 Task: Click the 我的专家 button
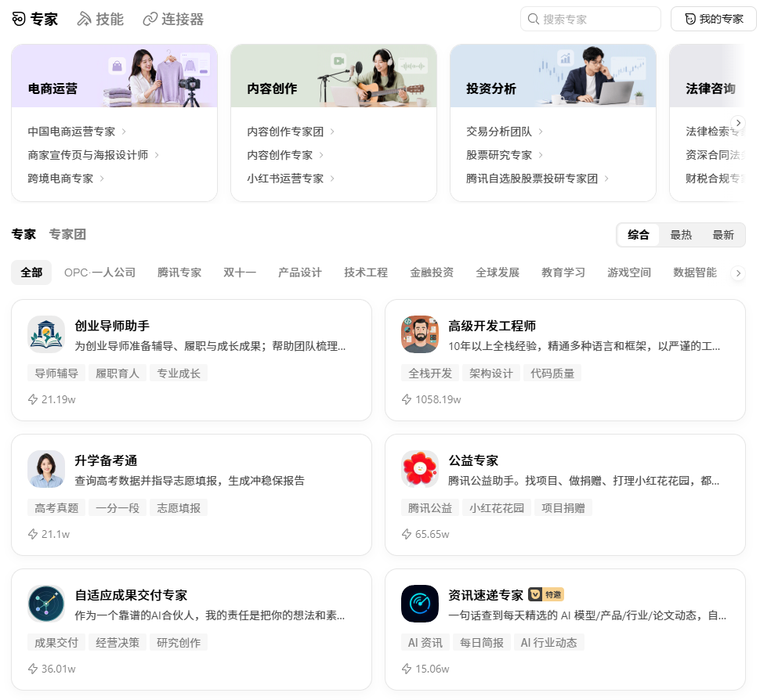pyautogui.click(x=714, y=19)
